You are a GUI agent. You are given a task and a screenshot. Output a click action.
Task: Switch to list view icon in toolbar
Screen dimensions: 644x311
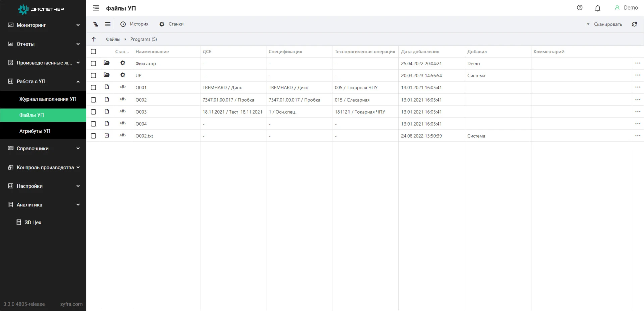108,24
